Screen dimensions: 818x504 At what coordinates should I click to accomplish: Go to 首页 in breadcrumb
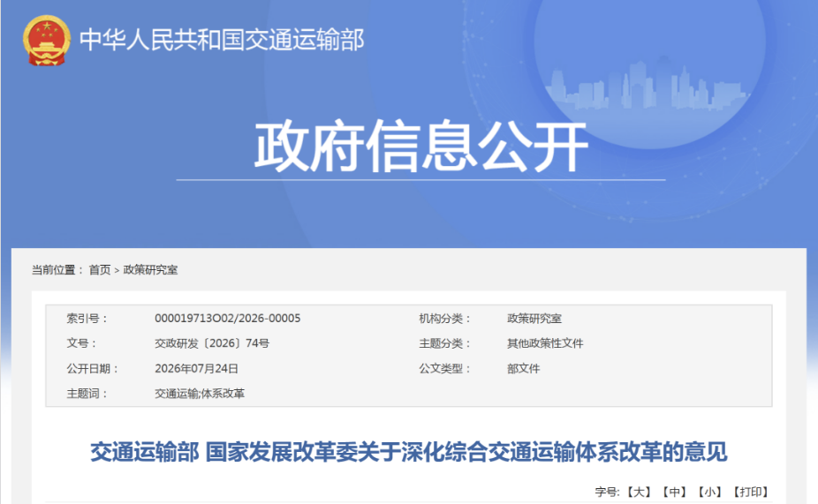pos(100,270)
